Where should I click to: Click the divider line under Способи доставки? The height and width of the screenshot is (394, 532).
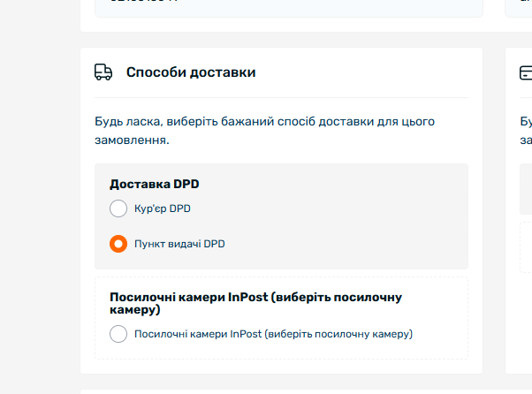tap(281, 98)
